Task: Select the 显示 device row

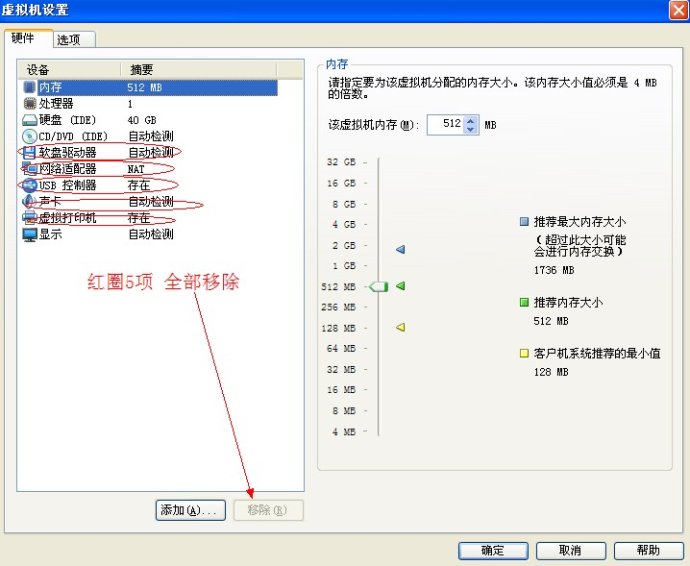Action: coord(149,235)
